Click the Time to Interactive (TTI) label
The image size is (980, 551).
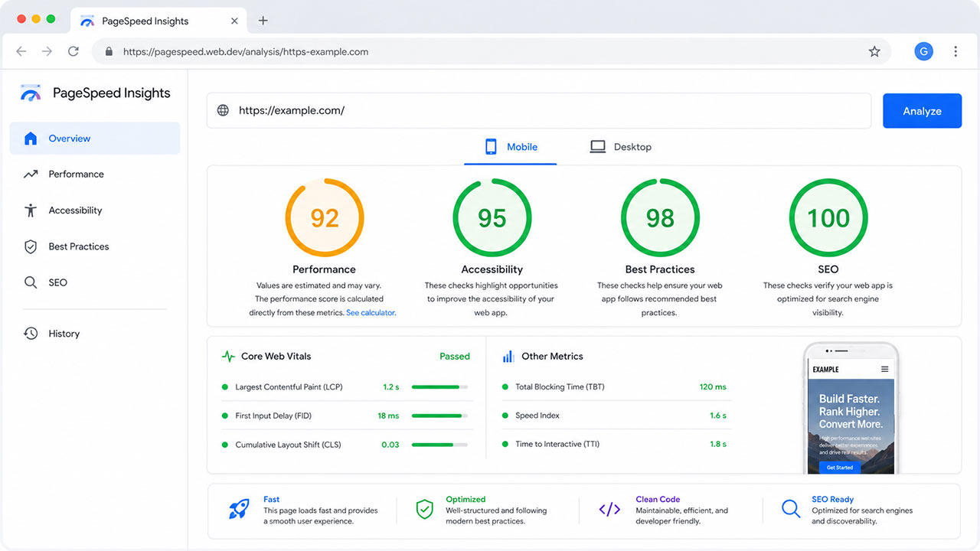557,445
